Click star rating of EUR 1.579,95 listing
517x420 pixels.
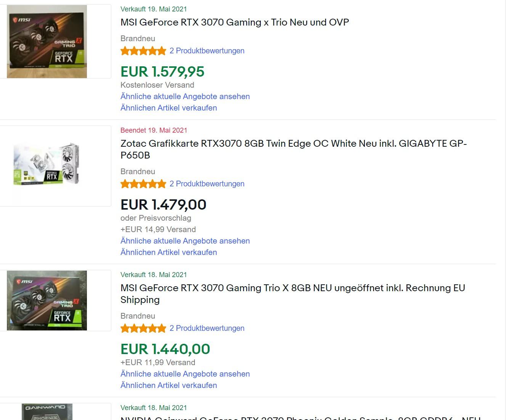click(143, 51)
